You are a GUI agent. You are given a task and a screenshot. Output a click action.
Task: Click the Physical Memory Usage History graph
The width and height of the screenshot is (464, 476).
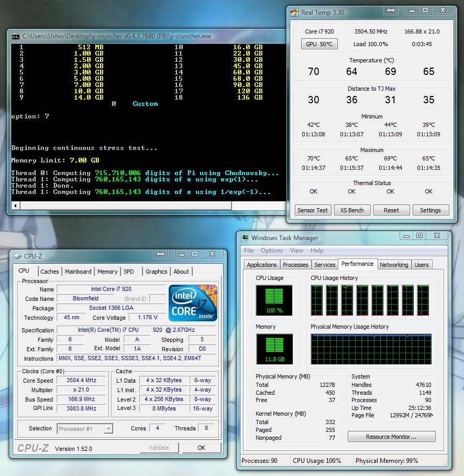tap(371, 349)
